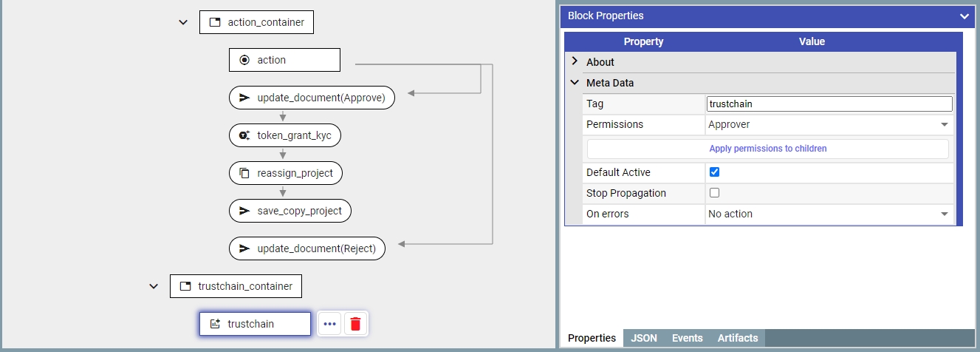Viewport: 980px width, 352px height.
Task: Open the Events tab
Action: tap(687, 338)
